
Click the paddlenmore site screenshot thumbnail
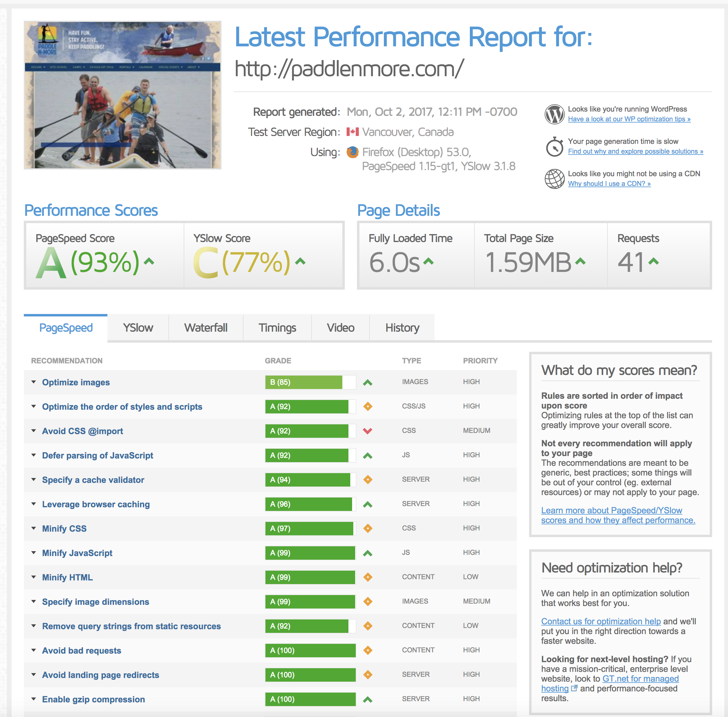[122, 95]
